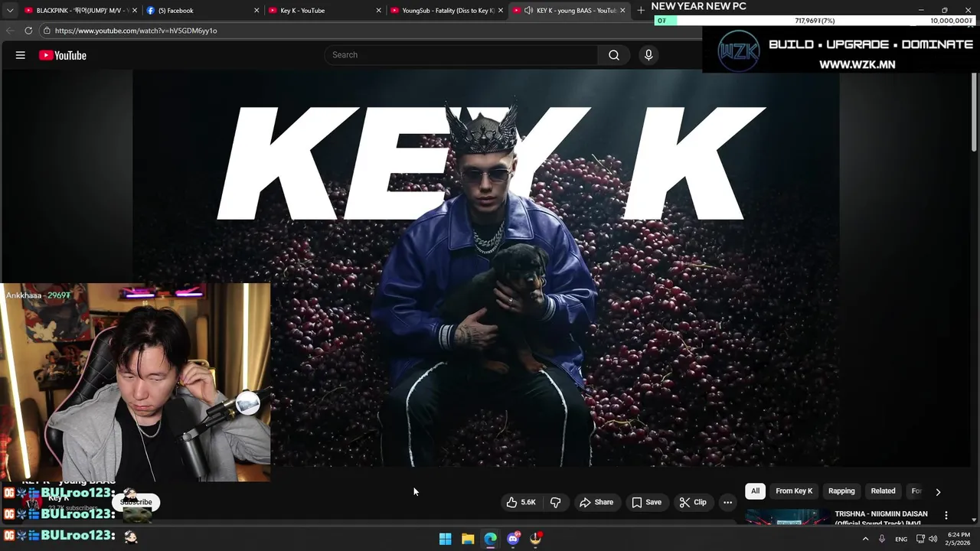Start voice search with microphone icon

pyautogui.click(x=648, y=55)
